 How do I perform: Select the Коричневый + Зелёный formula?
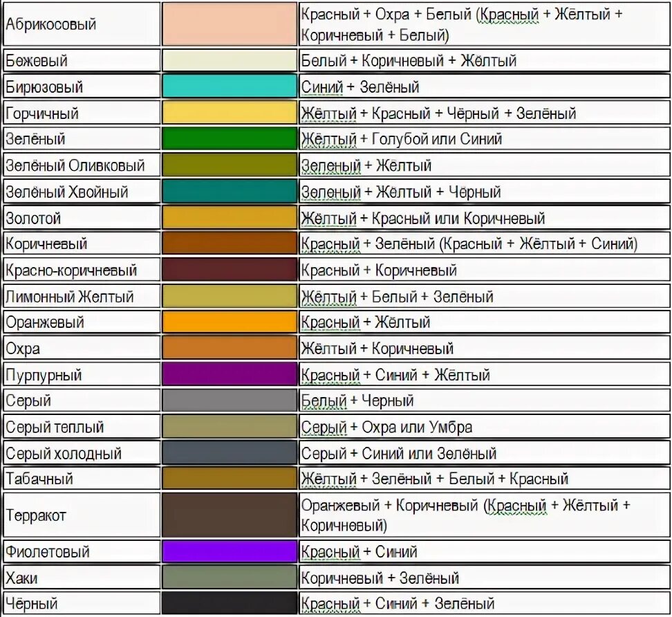(380, 578)
